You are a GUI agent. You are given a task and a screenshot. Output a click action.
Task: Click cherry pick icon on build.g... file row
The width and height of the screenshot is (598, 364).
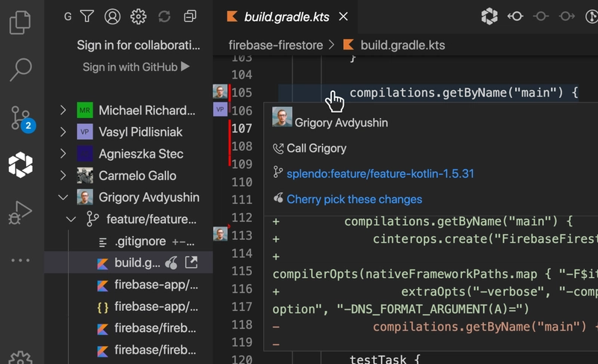coord(172,263)
